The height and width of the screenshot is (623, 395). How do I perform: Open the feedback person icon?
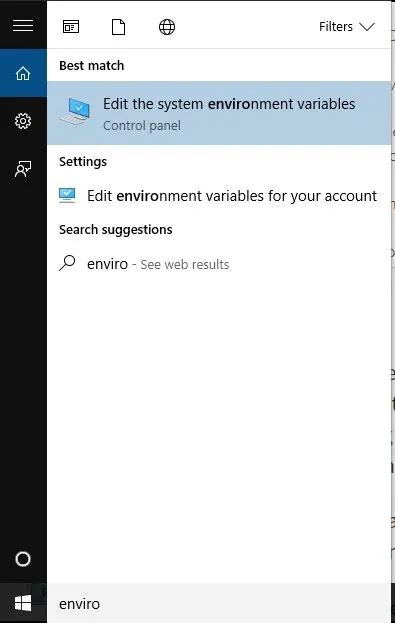click(x=23, y=169)
